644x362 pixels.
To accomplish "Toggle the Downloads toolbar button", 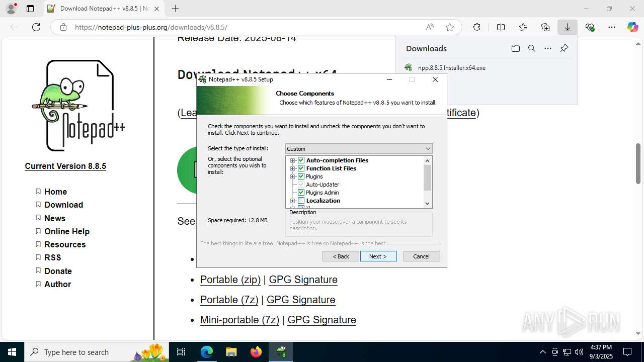I will (568, 27).
